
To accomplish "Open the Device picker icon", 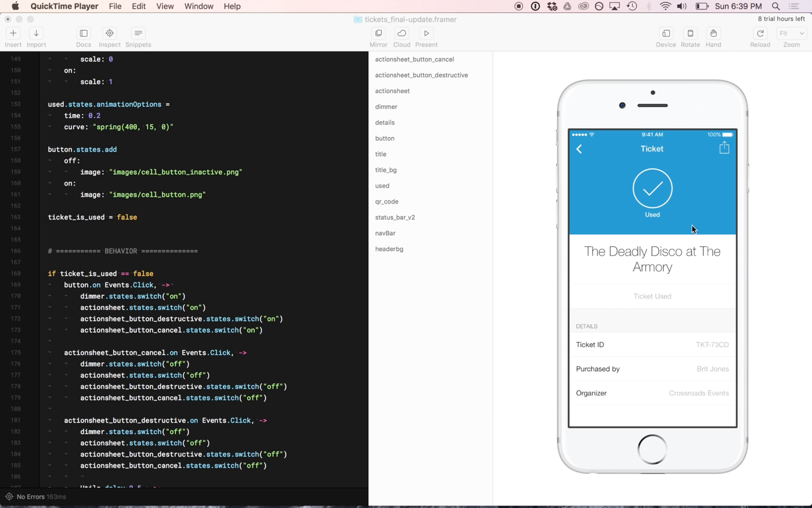I will point(666,33).
